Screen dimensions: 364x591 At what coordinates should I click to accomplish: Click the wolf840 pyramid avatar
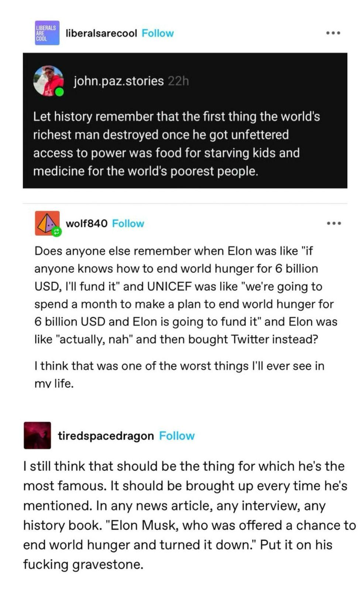tap(47, 223)
